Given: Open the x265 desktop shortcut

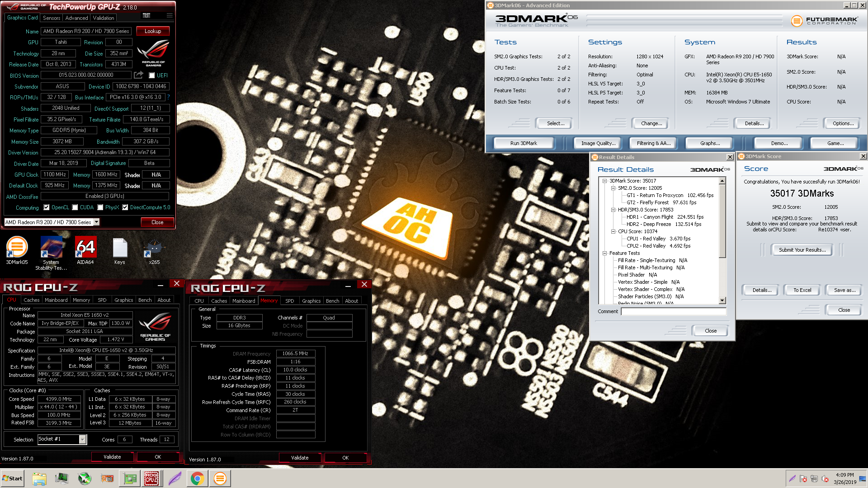Looking at the screenshot, I should point(154,250).
